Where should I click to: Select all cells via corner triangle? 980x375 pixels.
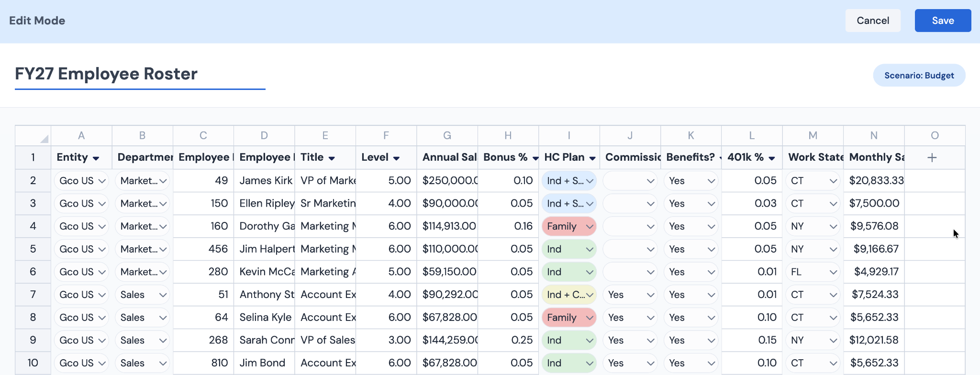pyautogui.click(x=44, y=139)
